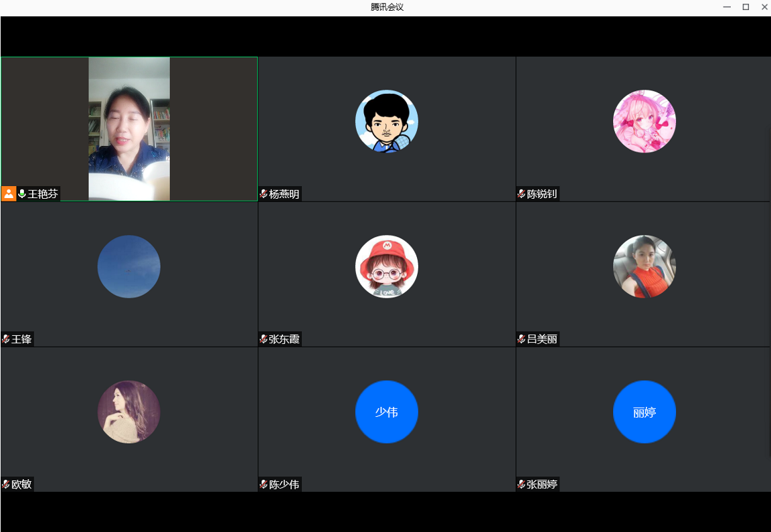Screen dimensions: 771x532
Task: Click the 吕美丽 name label
Action: 542,339
